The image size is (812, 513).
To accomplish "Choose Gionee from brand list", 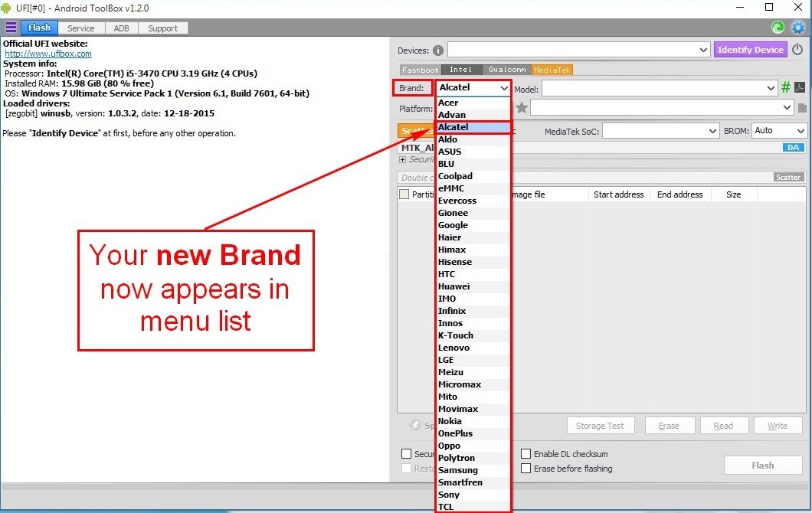I will point(473,213).
